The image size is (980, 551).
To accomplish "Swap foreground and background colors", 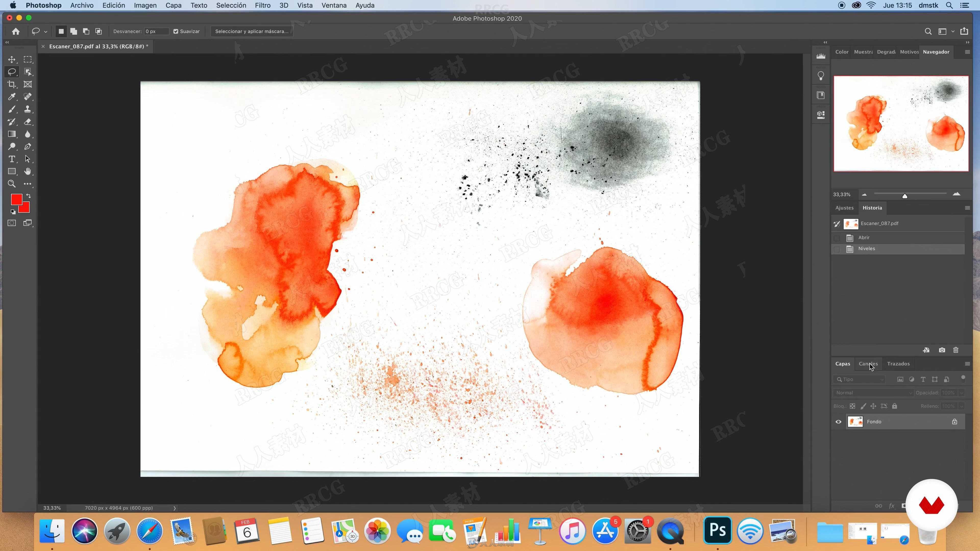I will click(29, 196).
